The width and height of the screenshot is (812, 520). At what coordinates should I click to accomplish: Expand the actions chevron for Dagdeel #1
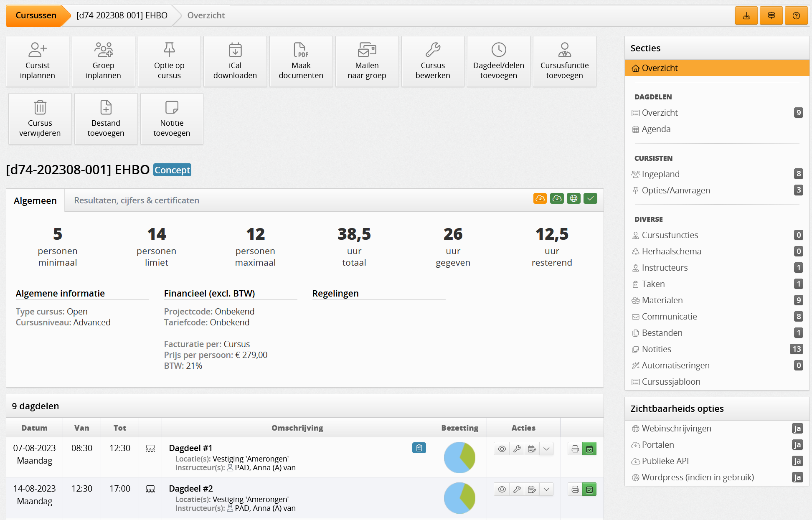(x=546, y=449)
